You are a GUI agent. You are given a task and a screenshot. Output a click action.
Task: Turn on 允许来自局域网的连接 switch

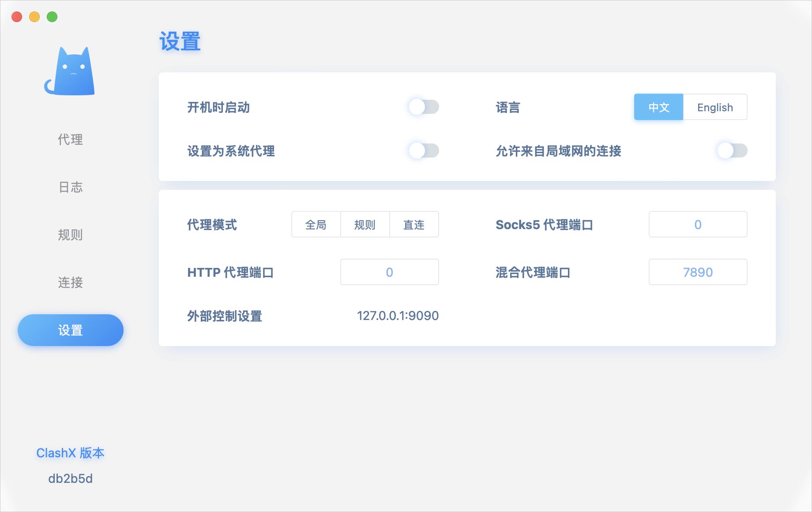click(x=732, y=151)
